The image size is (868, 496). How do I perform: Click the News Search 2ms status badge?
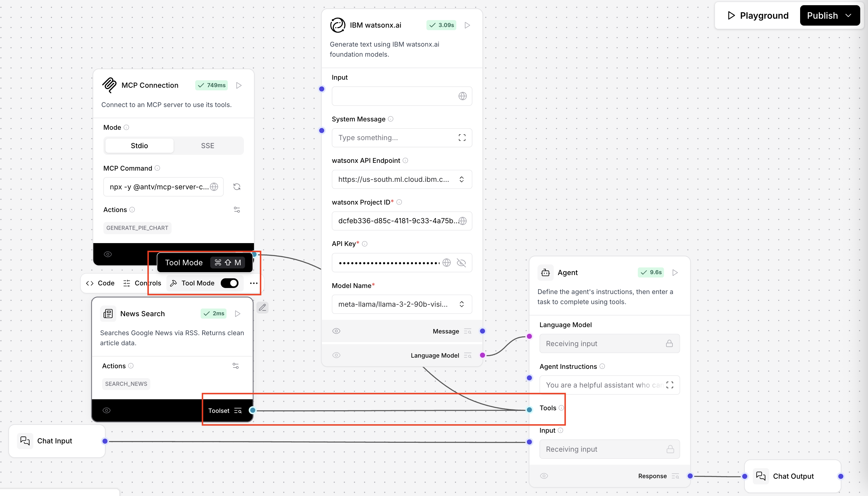point(213,313)
